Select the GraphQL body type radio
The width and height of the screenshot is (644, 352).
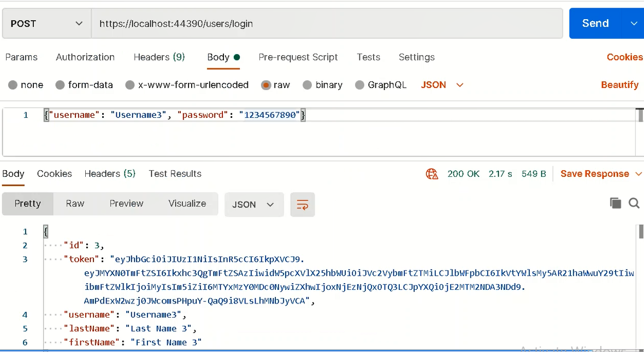pyautogui.click(x=360, y=85)
